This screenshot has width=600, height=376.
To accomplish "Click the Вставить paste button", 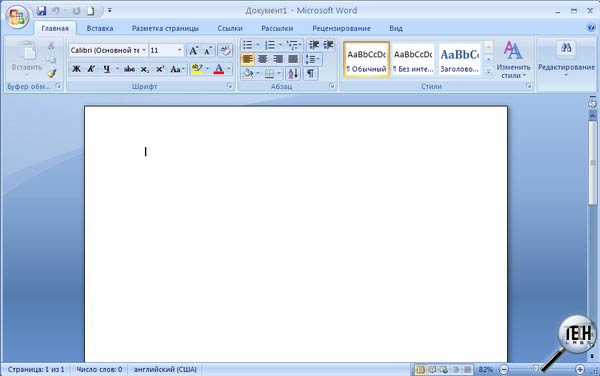I will (27, 58).
